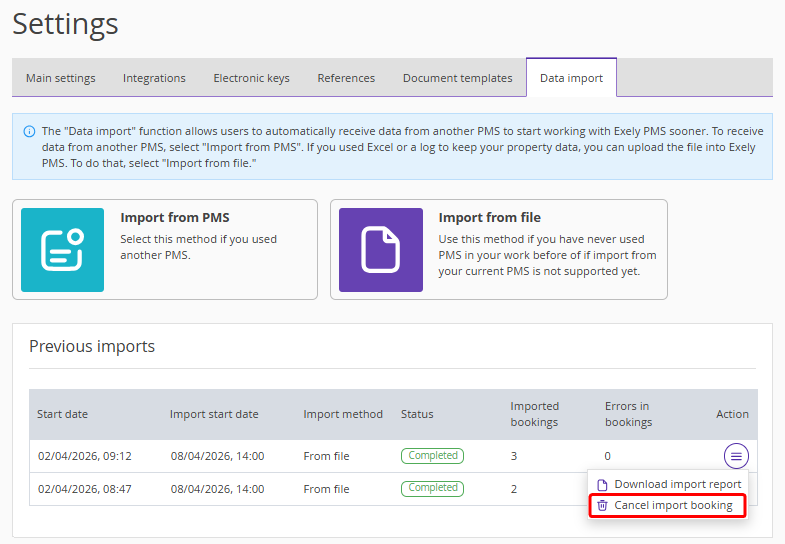Click the trash icon beside Cancel import booking
Viewport: 785px width, 544px height.
click(x=602, y=505)
